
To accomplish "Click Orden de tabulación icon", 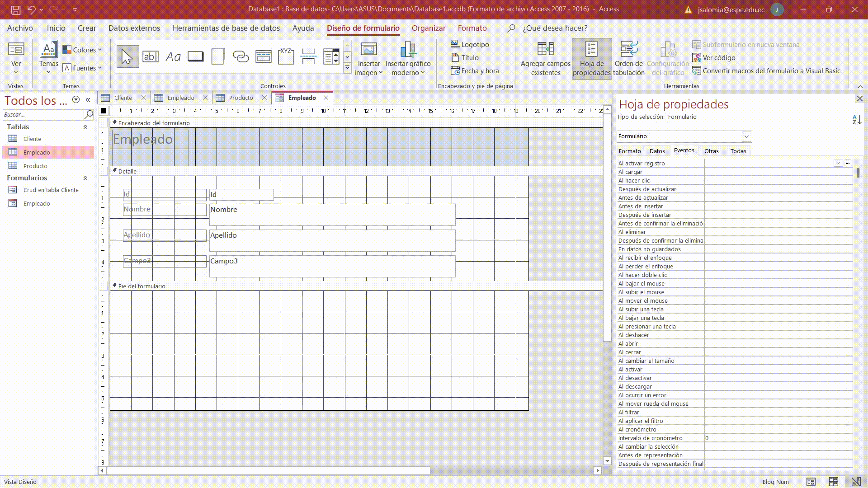I will [629, 48].
